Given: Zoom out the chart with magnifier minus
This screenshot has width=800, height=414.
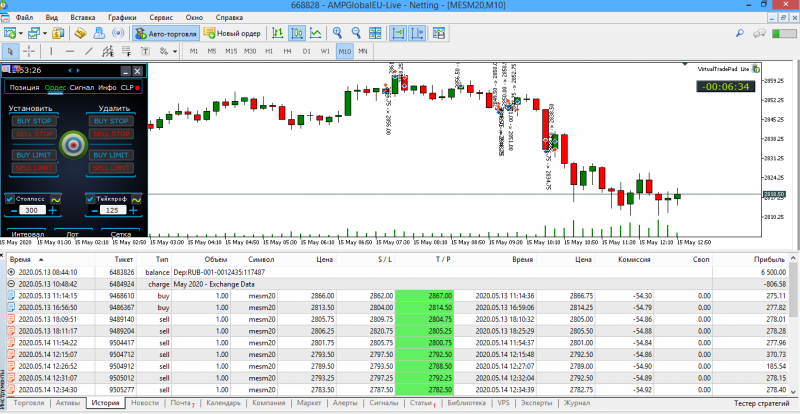Looking at the screenshot, I should tap(356, 33).
